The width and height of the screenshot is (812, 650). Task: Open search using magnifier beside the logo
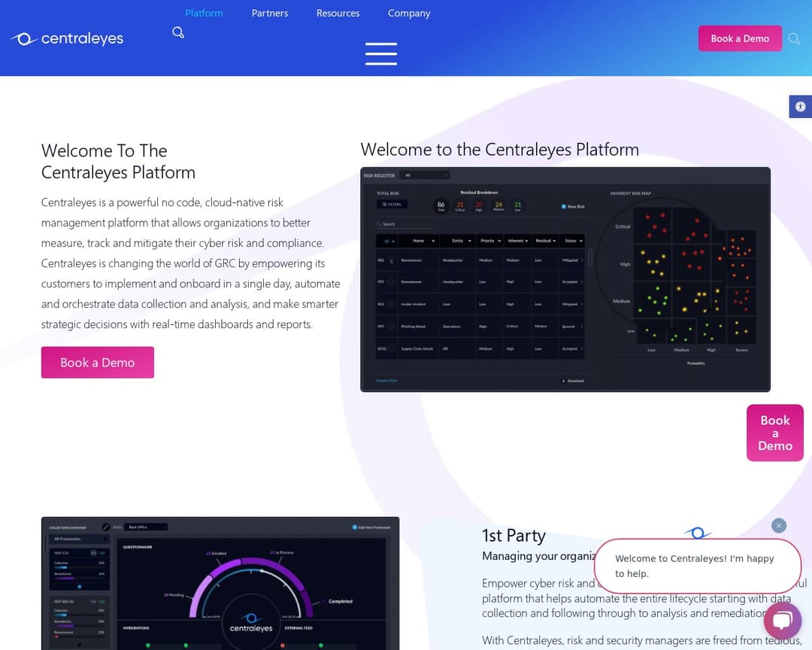[178, 32]
